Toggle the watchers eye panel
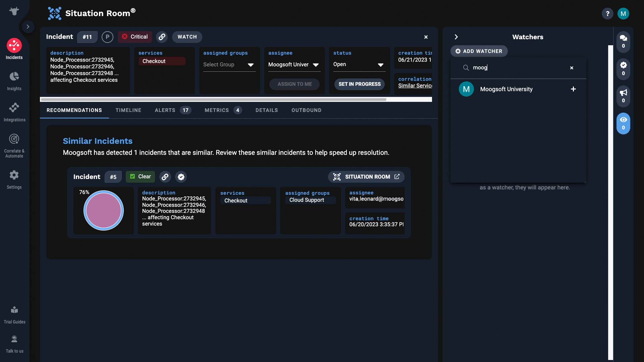 (x=623, y=123)
